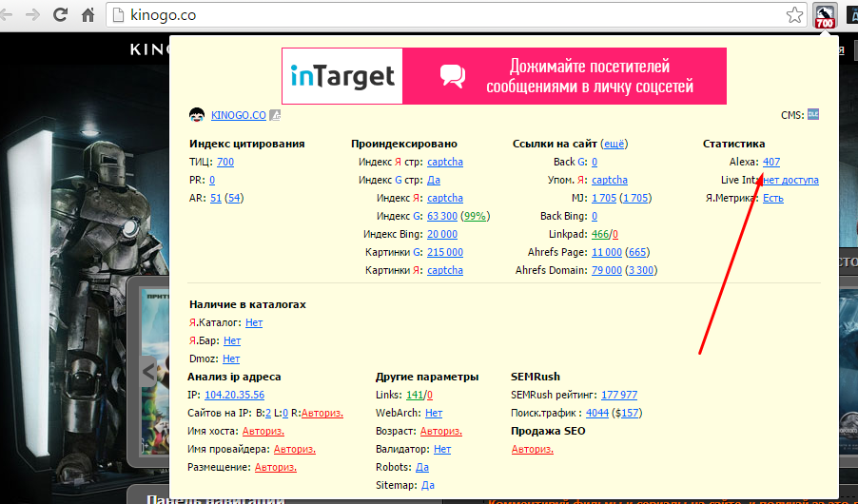Screen dimensions: 858x504
Task: Click Авториз. link for Размещение
Action: pyautogui.click(x=276, y=467)
